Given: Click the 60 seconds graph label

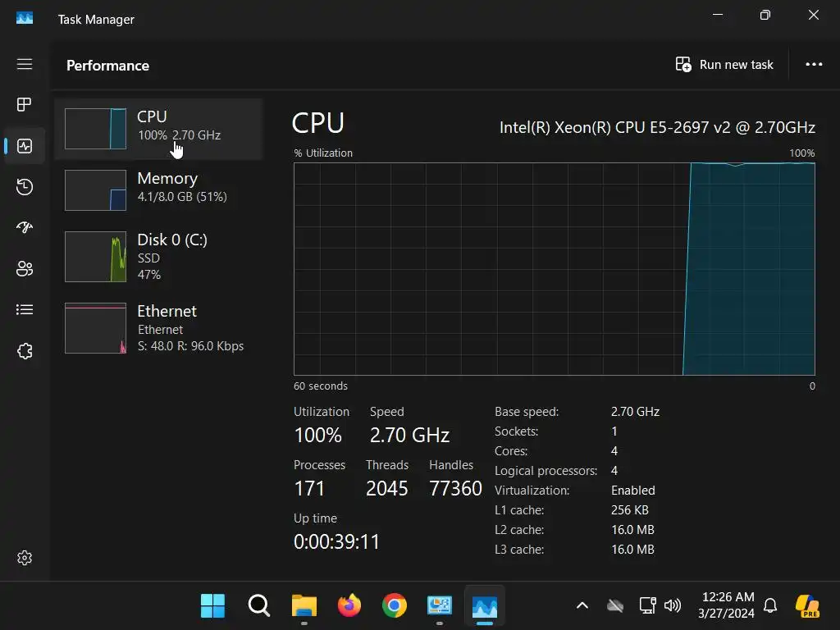Looking at the screenshot, I should pos(321,386).
